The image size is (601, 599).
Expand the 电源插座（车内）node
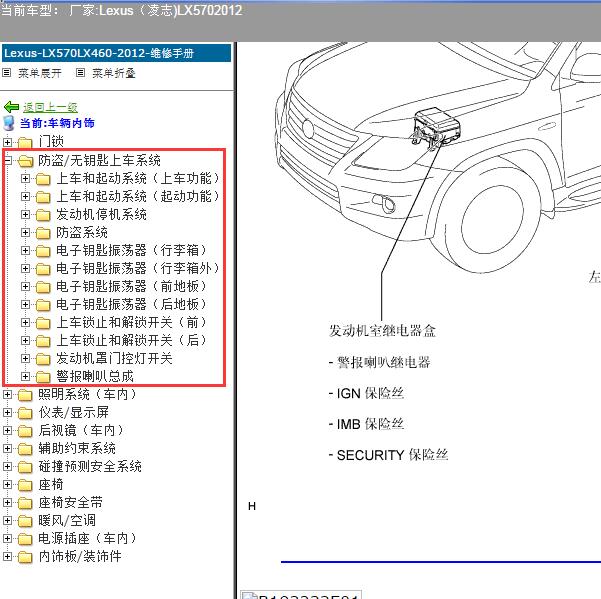tap(7, 538)
